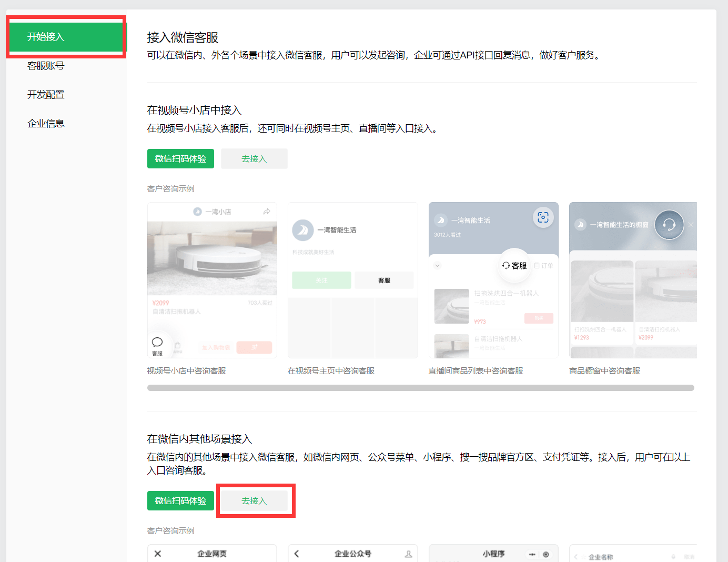Click 微信扫码体验 under 在视频号小店中接入

tap(180, 158)
